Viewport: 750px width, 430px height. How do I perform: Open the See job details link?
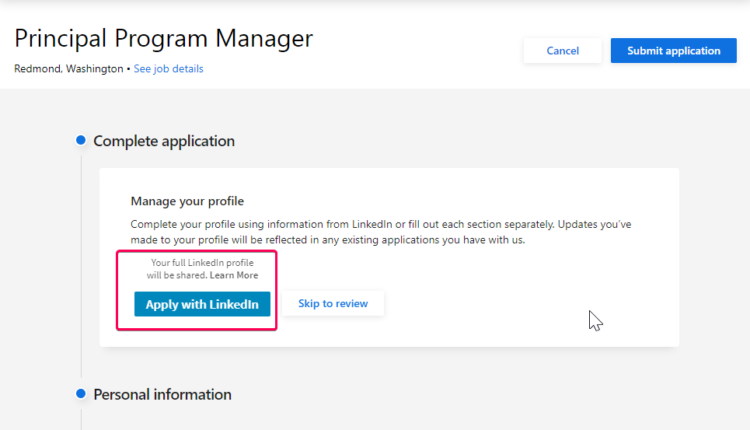click(x=168, y=69)
